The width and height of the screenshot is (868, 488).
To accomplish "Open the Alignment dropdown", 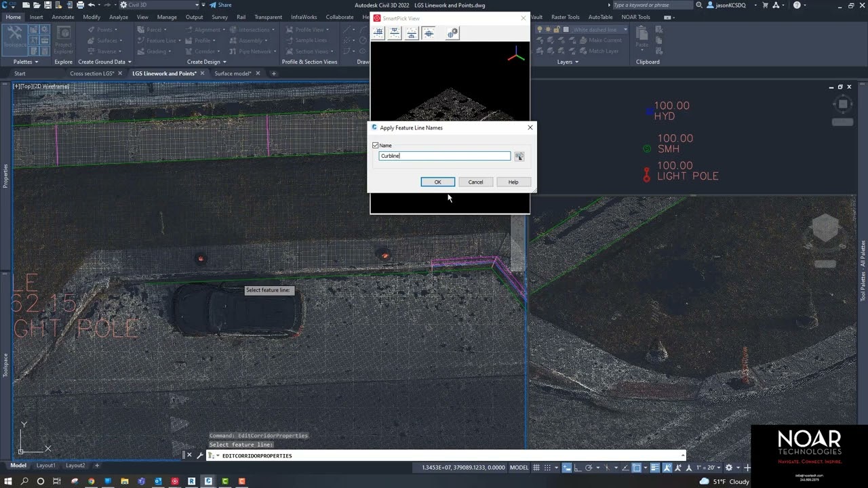I will (x=205, y=30).
